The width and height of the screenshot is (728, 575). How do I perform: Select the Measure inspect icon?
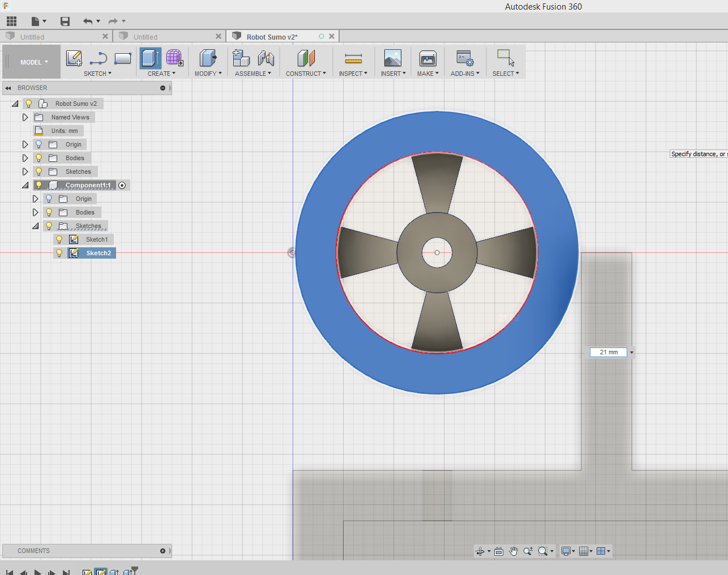pyautogui.click(x=353, y=58)
